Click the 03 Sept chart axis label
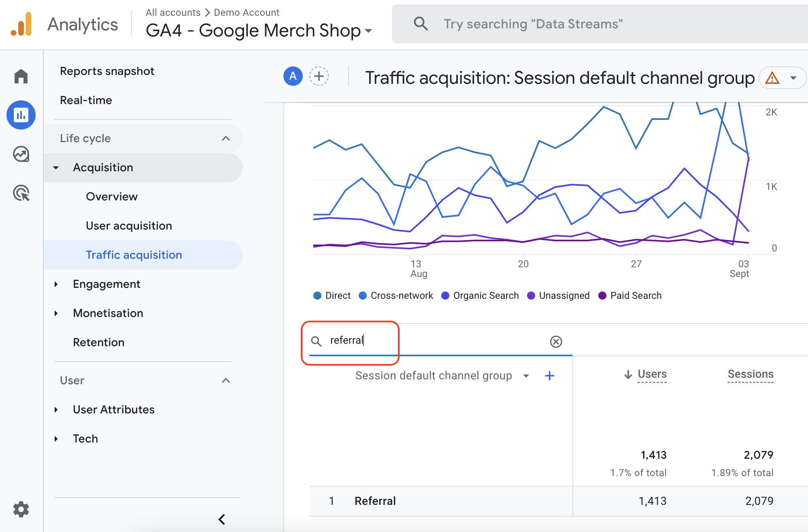The width and height of the screenshot is (808, 532). (740, 269)
